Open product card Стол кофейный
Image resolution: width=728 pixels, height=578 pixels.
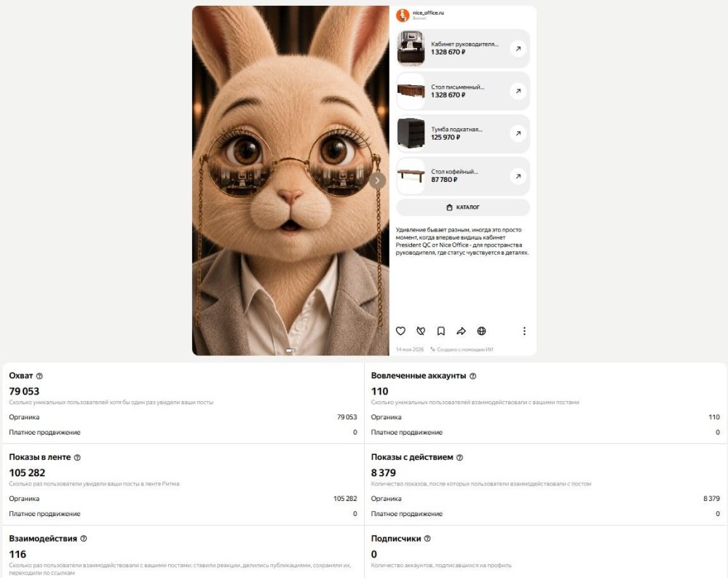coord(463,176)
